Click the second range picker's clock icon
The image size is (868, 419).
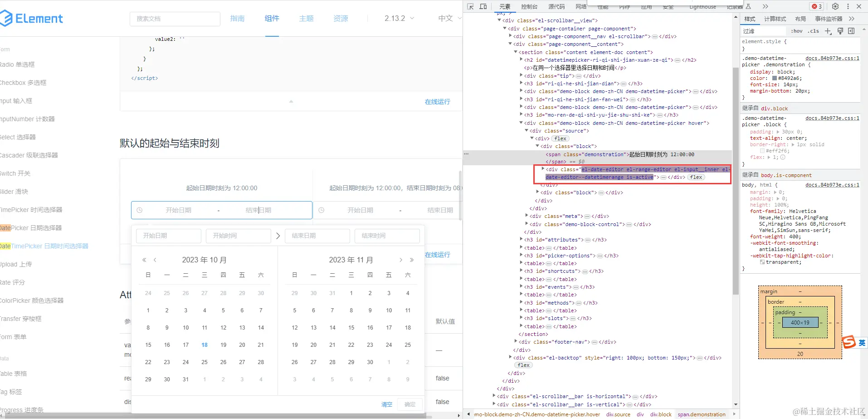322,210
